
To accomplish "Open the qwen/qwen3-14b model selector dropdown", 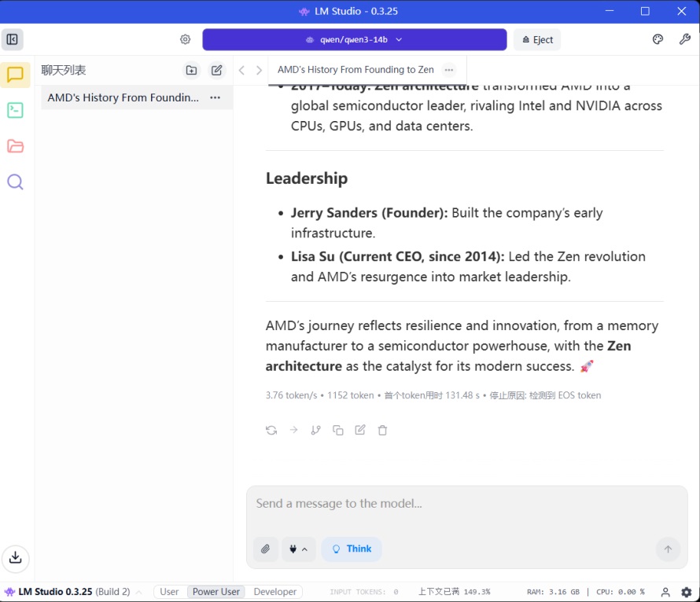I will (x=354, y=39).
